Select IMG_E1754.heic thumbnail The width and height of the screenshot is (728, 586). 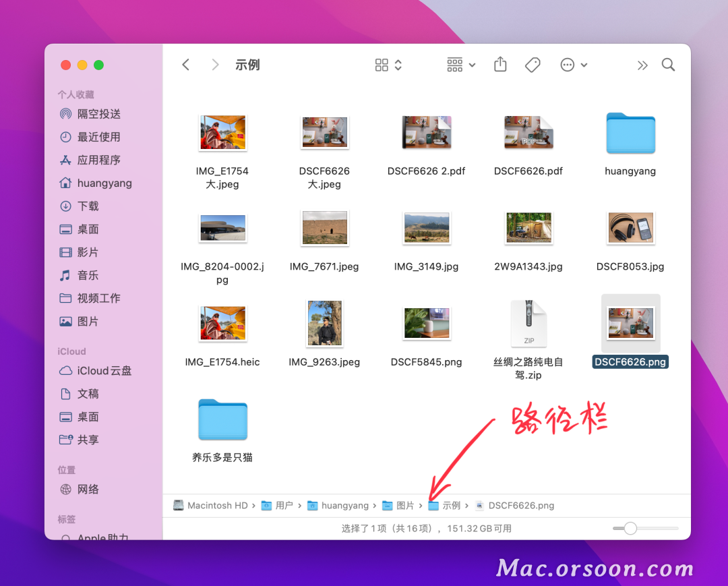point(222,323)
